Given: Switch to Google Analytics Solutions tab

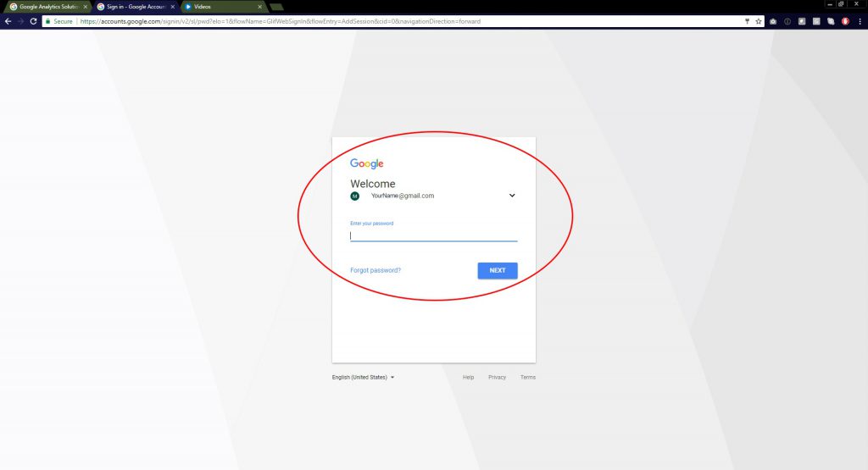Looking at the screenshot, I should (x=46, y=7).
